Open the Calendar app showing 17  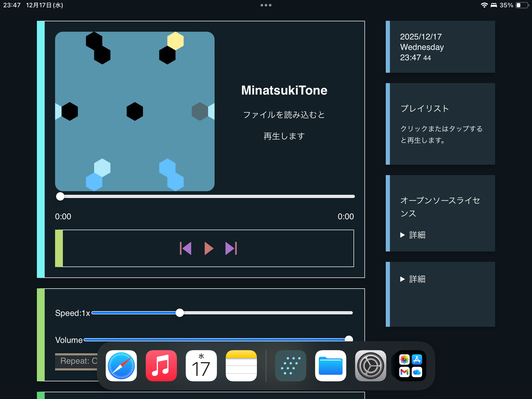[201, 366]
